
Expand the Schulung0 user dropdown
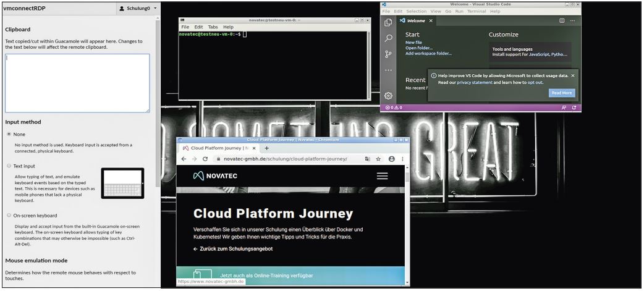click(138, 9)
